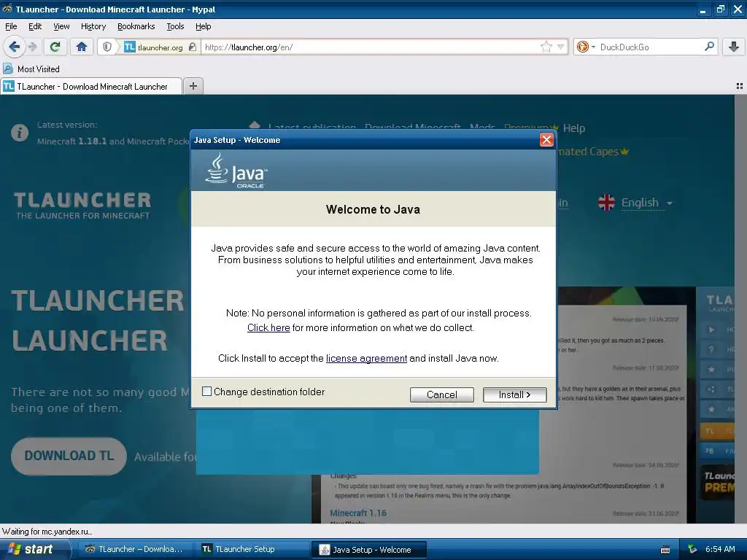Click the UK flag language icon
747x560 pixels.
pyautogui.click(x=606, y=203)
